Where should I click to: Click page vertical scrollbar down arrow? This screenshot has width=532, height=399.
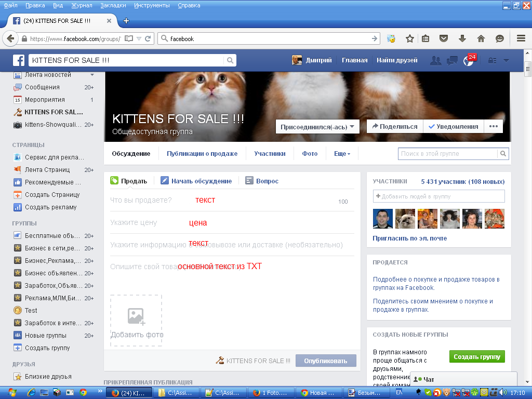[528, 382]
